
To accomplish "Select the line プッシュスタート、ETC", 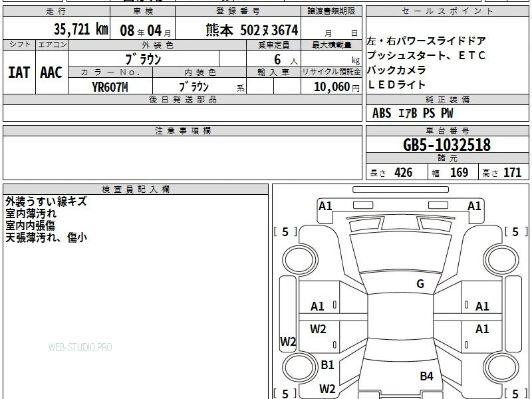I will click(426, 56).
